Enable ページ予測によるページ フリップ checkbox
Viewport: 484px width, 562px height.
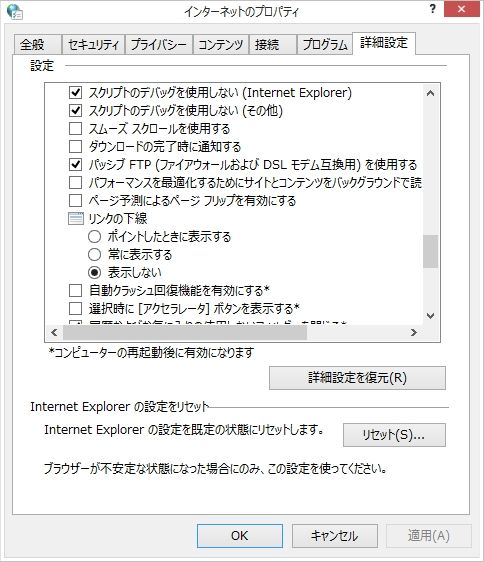75,200
